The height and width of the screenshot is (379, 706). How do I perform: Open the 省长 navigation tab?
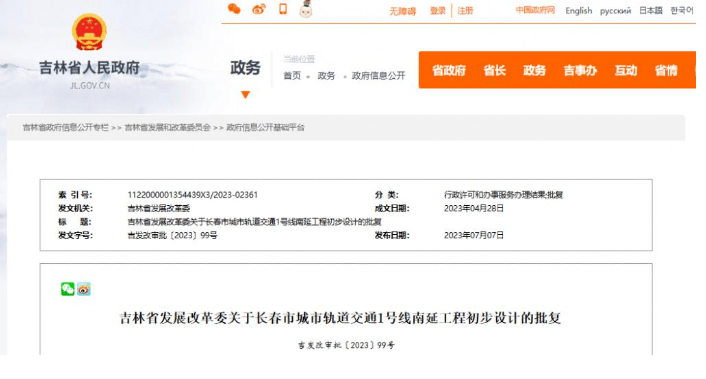[x=494, y=70]
